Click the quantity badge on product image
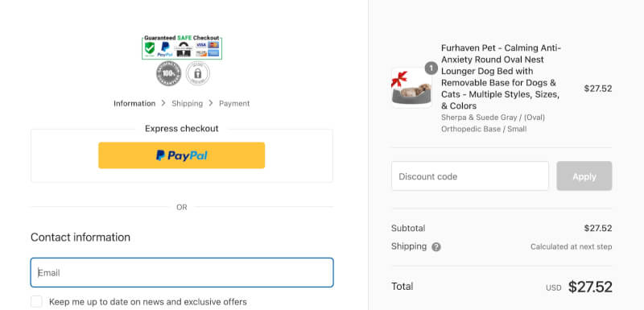Viewport: 644px width, 310px height. point(431,68)
